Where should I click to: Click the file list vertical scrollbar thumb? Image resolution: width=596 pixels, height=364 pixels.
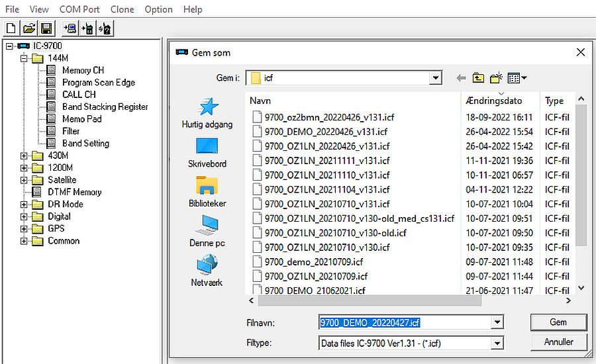[x=581, y=175]
